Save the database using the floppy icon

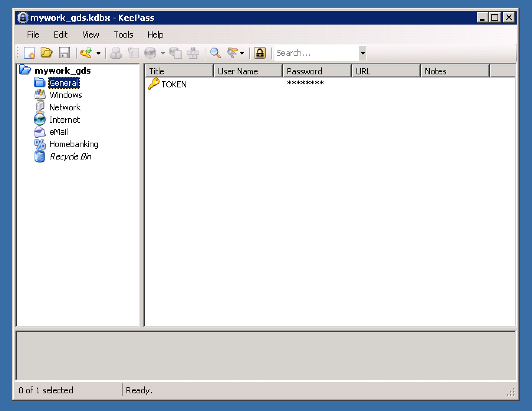click(64, 53)
